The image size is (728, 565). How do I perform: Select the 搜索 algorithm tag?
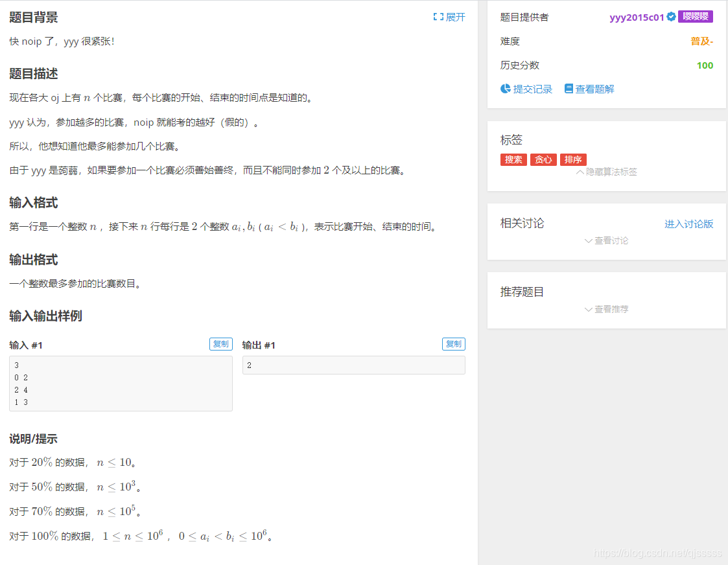[x=513, y=159]
